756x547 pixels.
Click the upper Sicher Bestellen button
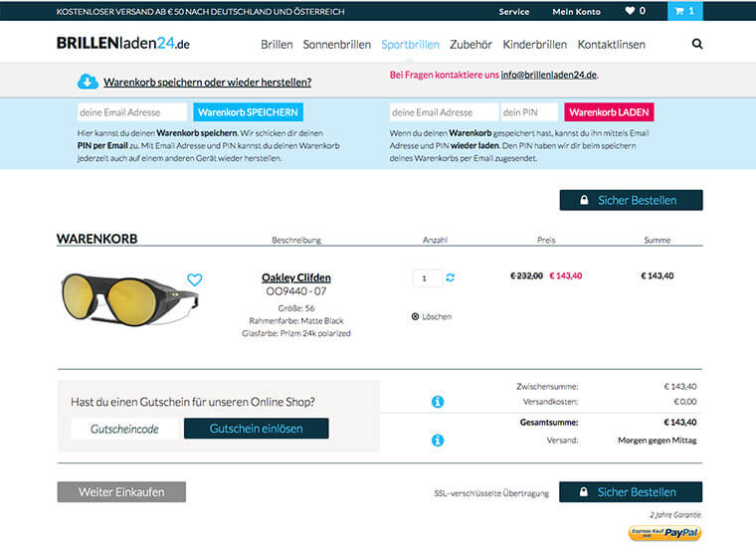[631, 200]
